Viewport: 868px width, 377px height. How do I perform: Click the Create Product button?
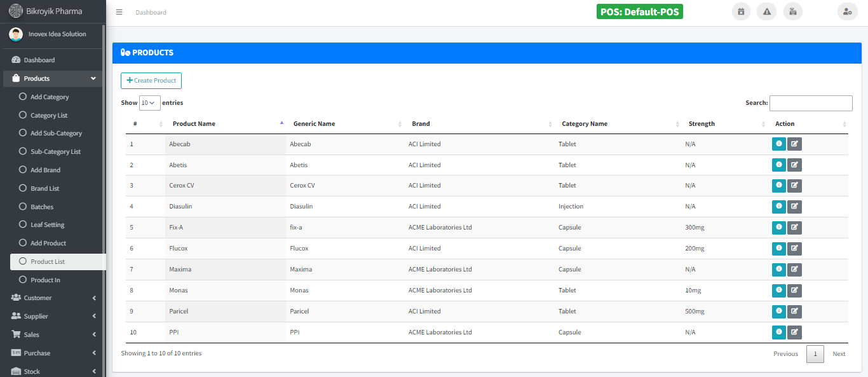pos(151,81)
